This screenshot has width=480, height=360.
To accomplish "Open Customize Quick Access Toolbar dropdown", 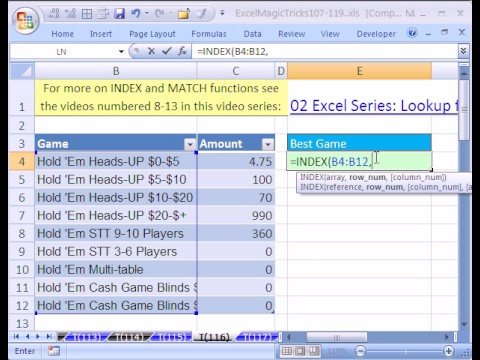I will click(222, 13).
